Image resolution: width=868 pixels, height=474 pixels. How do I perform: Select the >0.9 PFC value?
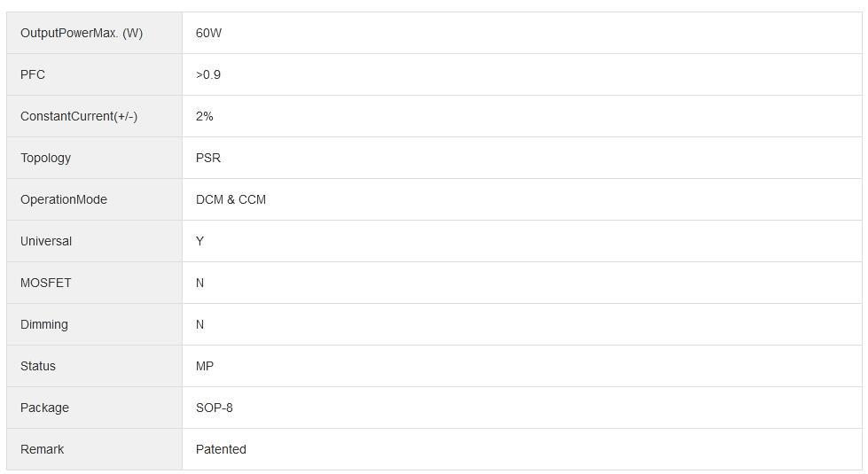click(x=208, y=74)
